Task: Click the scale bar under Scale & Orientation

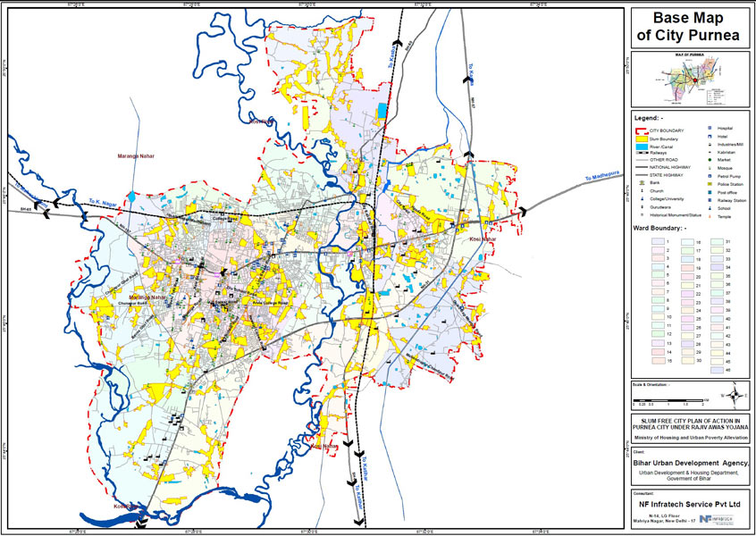Action: click(x=668, y=400)
